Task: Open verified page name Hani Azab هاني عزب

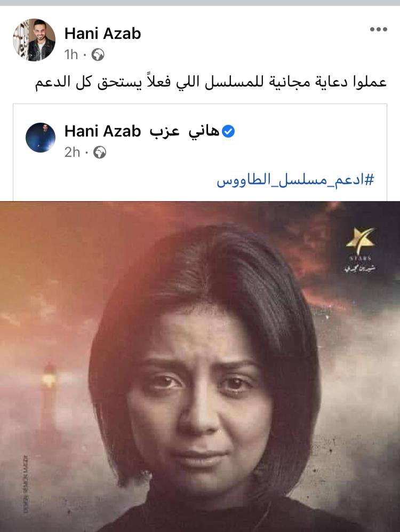Action: tap(142, 131)
